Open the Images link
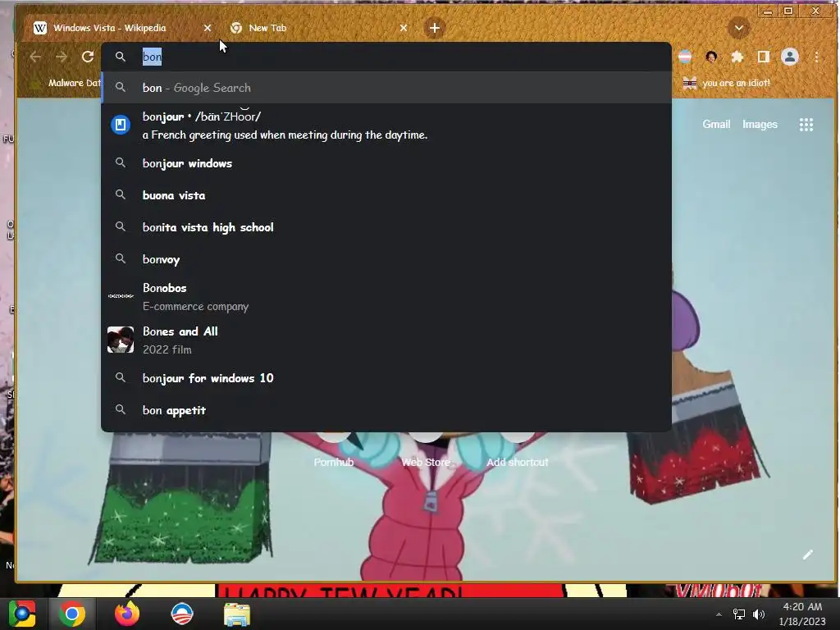The width and height of the screenshot is (840, 630). point(760,125)
